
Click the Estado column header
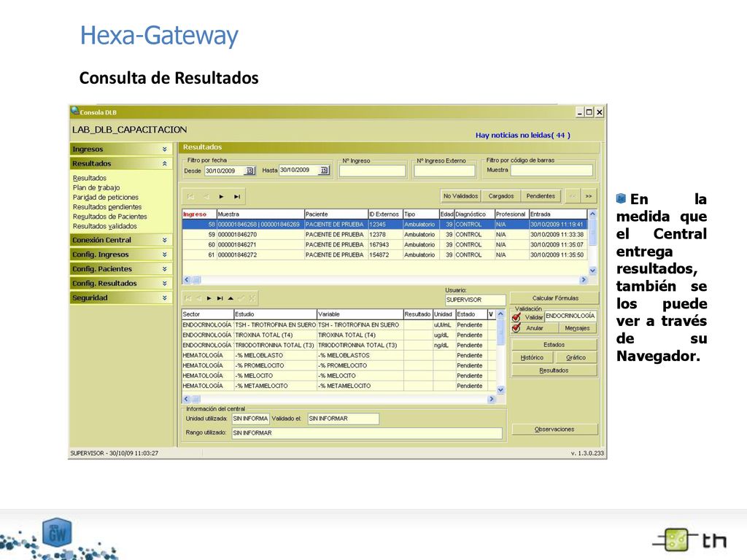point(471,314)
